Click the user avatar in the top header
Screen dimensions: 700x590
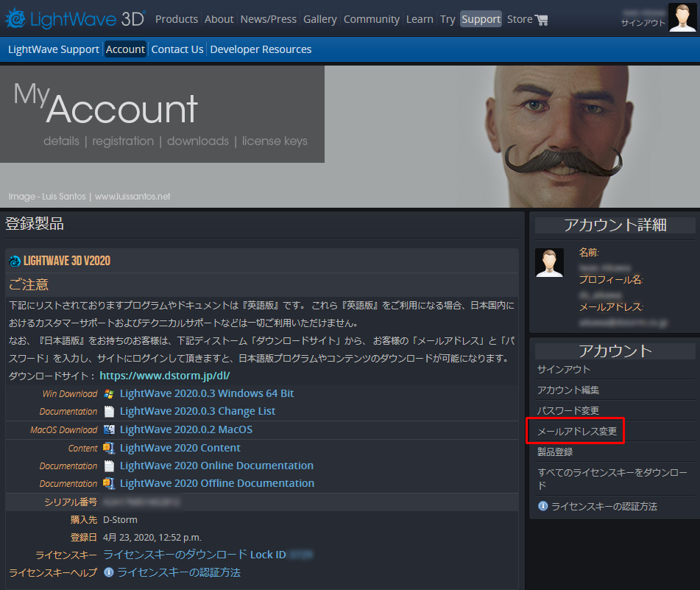point(682,18)
